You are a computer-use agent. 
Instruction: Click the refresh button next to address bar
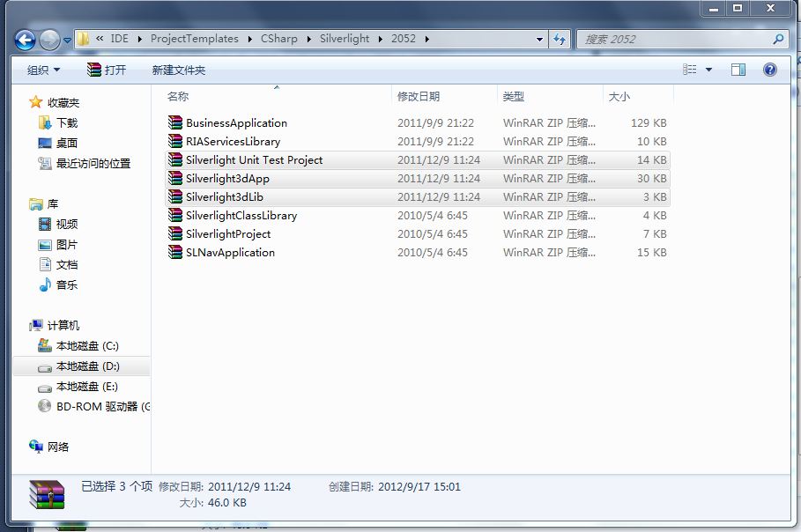pyautogui.click(x=560, y=40)
